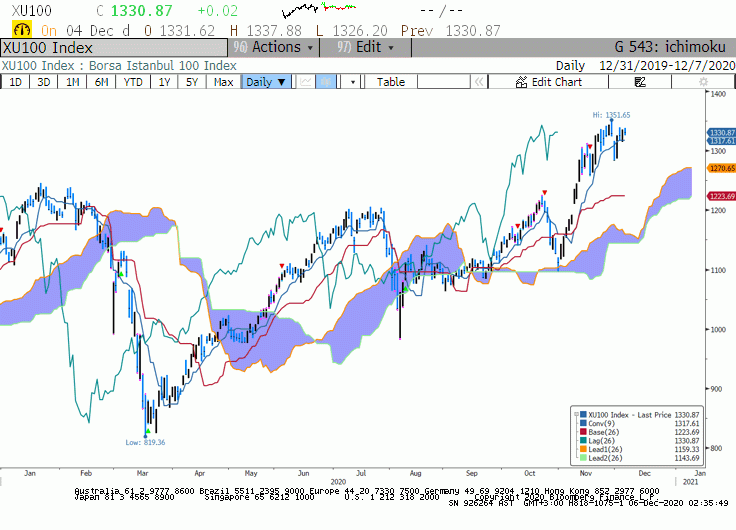Click the intraday sparkline thumbnail at top
Image resolution: width=736 pixels, height=530 pixels.
tap(319, 8)
